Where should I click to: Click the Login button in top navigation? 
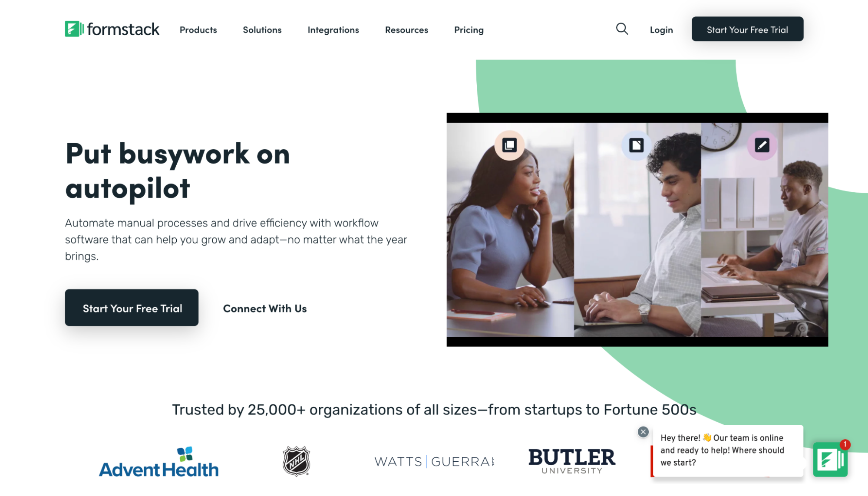[x=661, y=29]
